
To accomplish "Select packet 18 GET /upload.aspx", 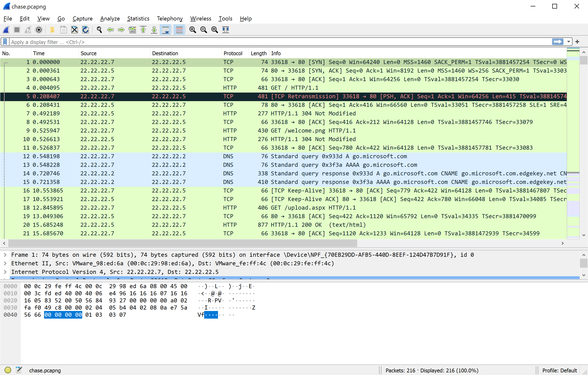I will click(x=283, y=208).
